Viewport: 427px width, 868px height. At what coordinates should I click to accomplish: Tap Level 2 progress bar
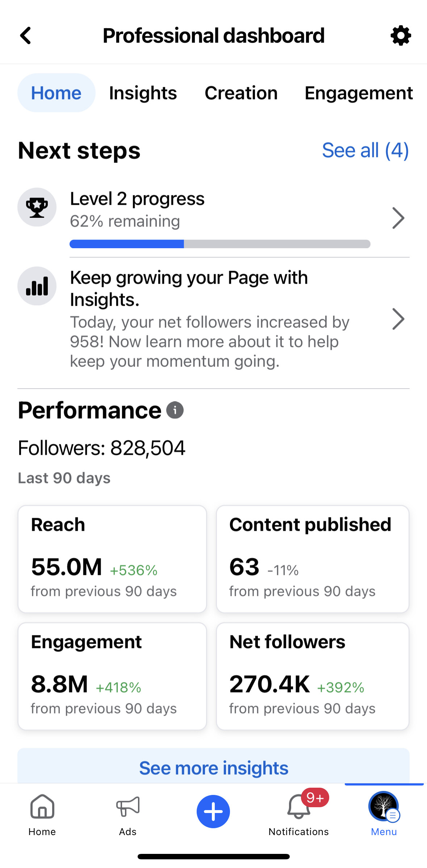[x=220, y=244]
